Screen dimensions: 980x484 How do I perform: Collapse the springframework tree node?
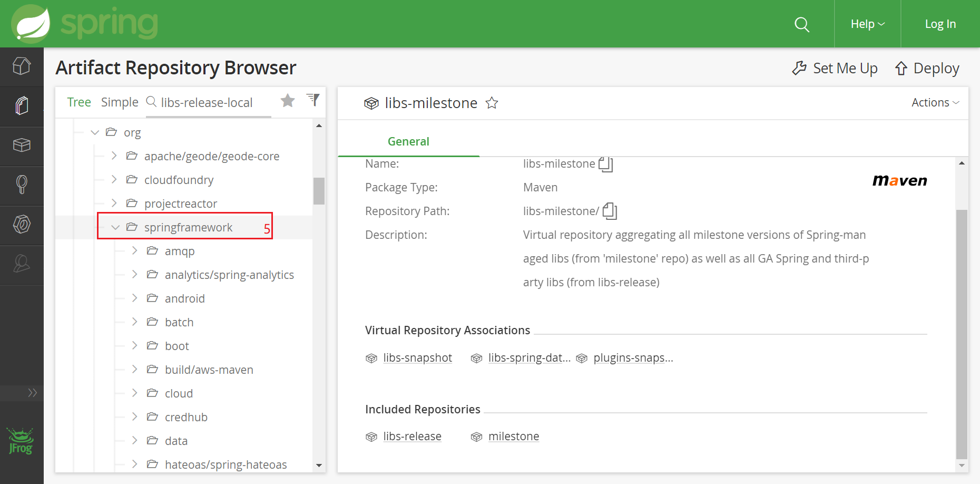point(115,227)
